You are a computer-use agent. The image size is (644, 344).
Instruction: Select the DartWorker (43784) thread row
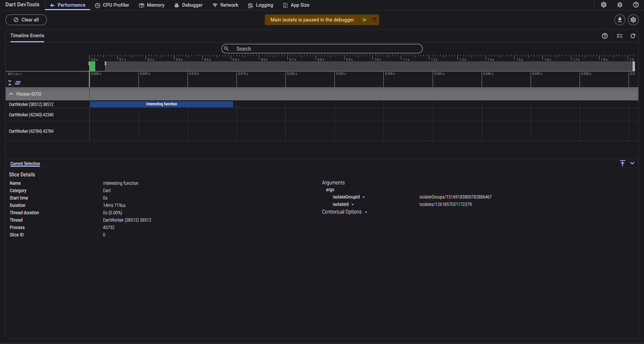tap(31, 131)
